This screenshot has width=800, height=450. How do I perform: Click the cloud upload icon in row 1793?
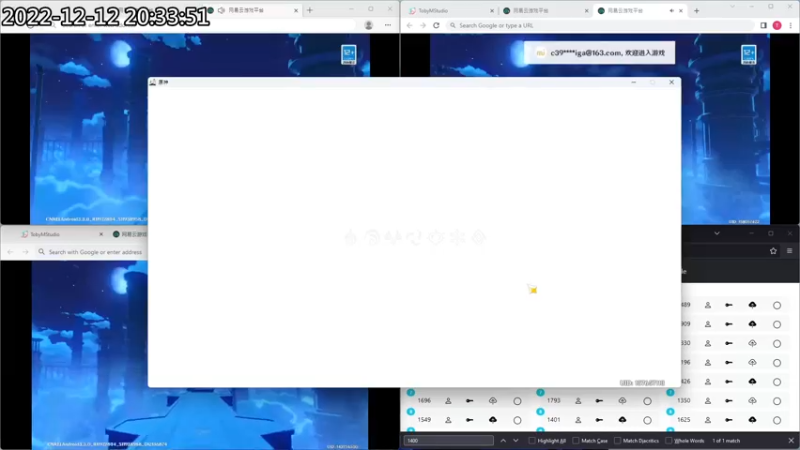pos(622,401)
